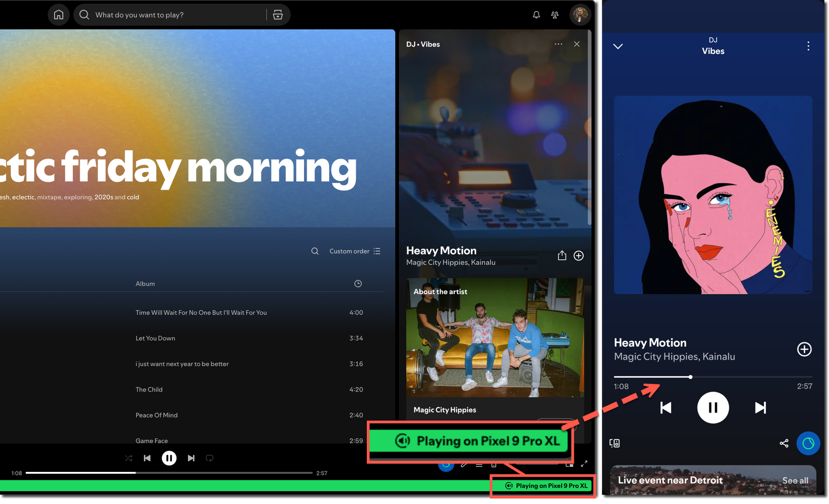
Task: Skip to the next track on the phone player
Action: pos(760,408)
